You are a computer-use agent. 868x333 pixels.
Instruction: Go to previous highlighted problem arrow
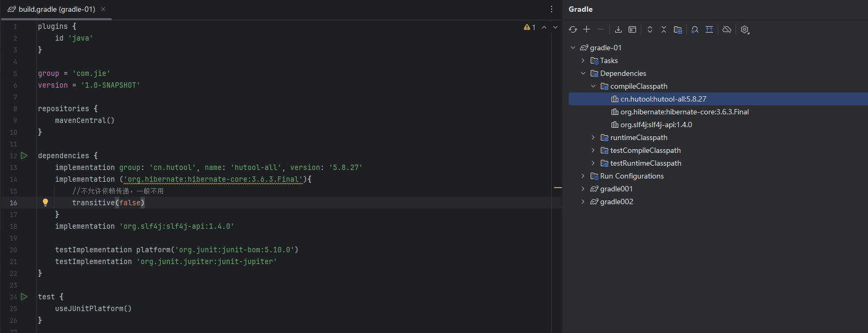coord(544,27)
